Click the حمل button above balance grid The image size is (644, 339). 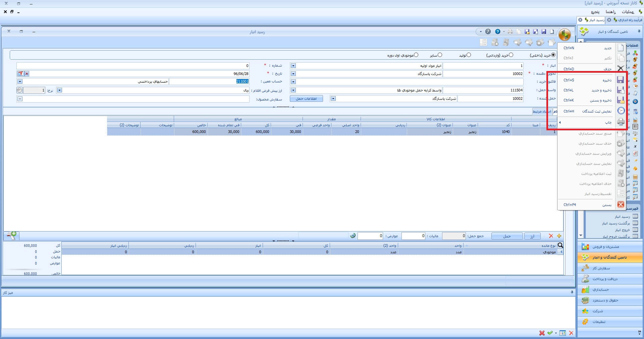[507, 236]
